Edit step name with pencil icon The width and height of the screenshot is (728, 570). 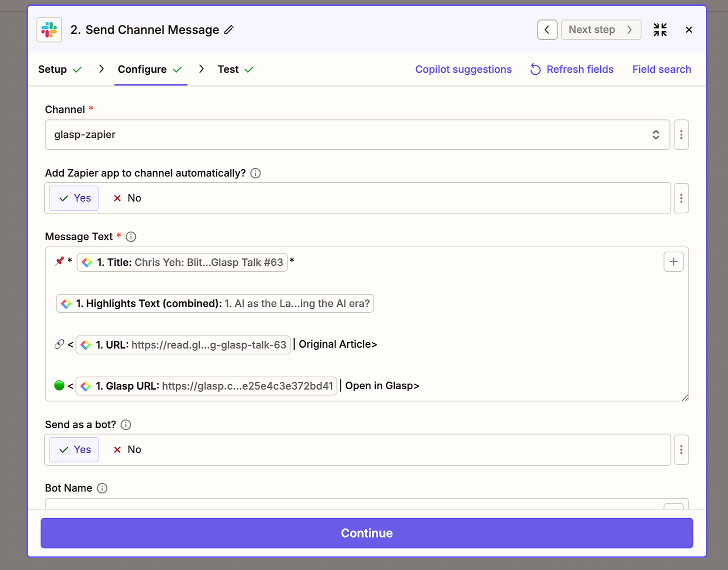[x=229, y=30]
